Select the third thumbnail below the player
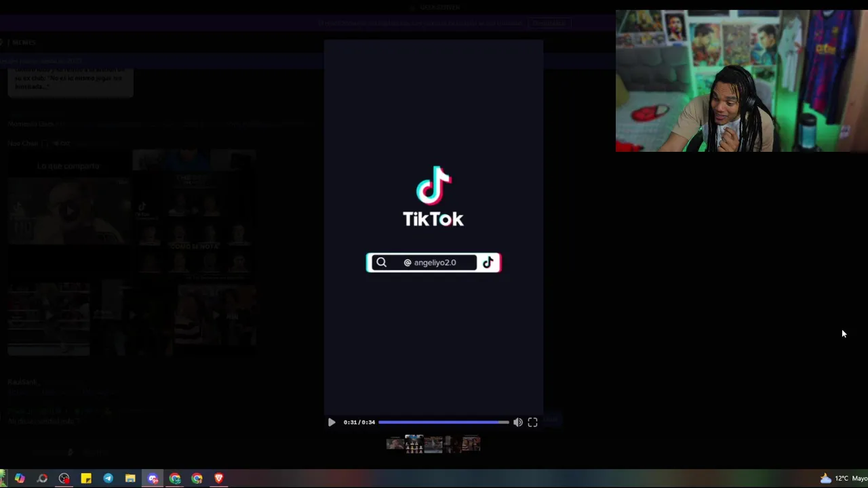The height and width of the screenshot is (488, 868). point(433,444)
